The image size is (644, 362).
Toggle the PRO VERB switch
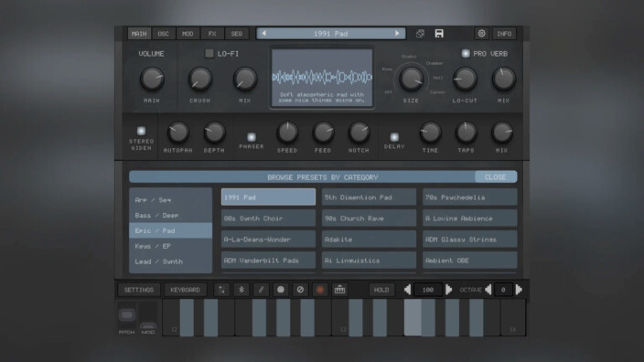pyautogui.click(x=466, y=53)
